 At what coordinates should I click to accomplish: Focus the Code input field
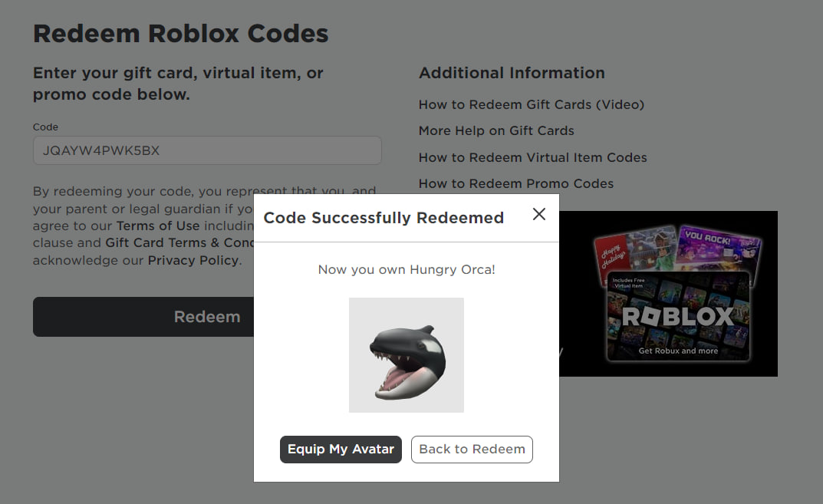pyautogui.click(x=207, y=150)
